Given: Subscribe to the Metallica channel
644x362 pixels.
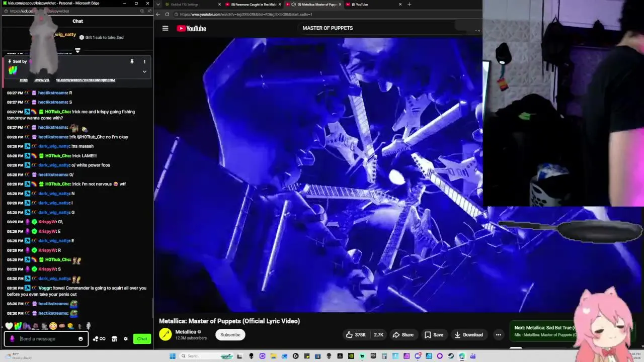Looking at the screenshot, I should (x=230, y=335).
